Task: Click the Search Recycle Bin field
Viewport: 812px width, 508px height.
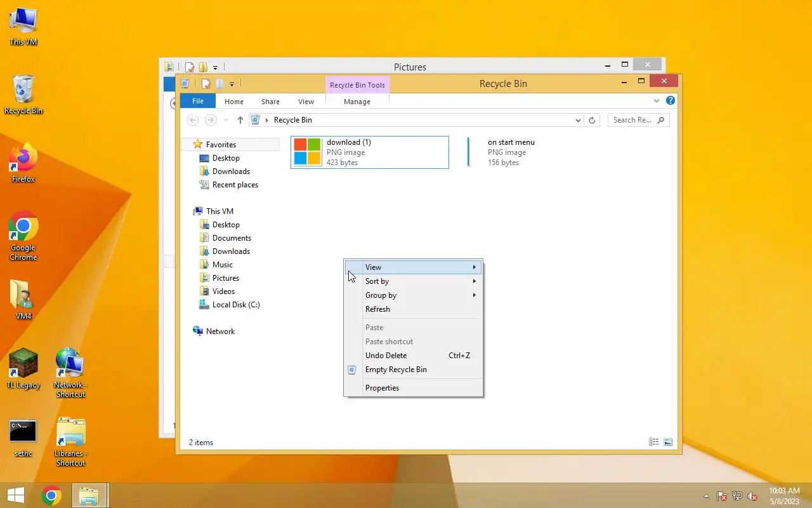Action: coord(638,120)
